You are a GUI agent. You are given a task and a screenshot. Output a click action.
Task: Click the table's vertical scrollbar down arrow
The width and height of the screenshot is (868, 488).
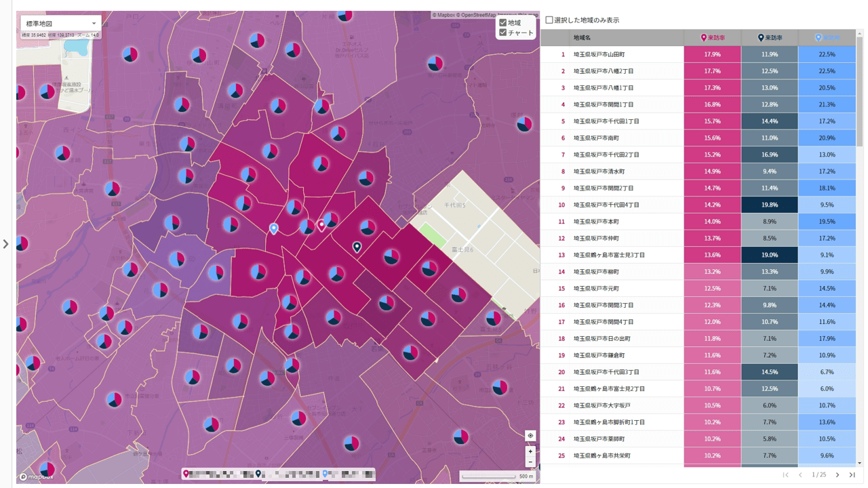(x=860, y=463)
